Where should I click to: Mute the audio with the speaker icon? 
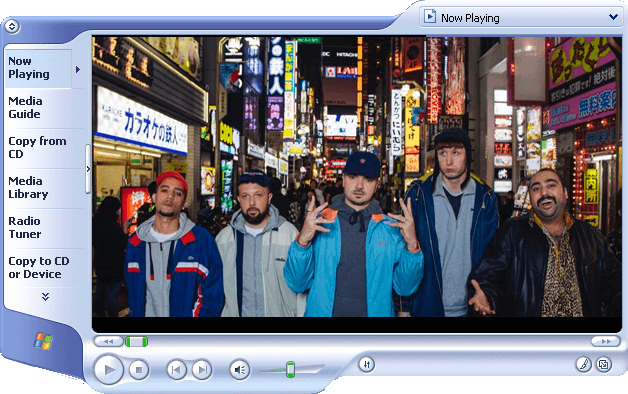click(x=240, y=370)
